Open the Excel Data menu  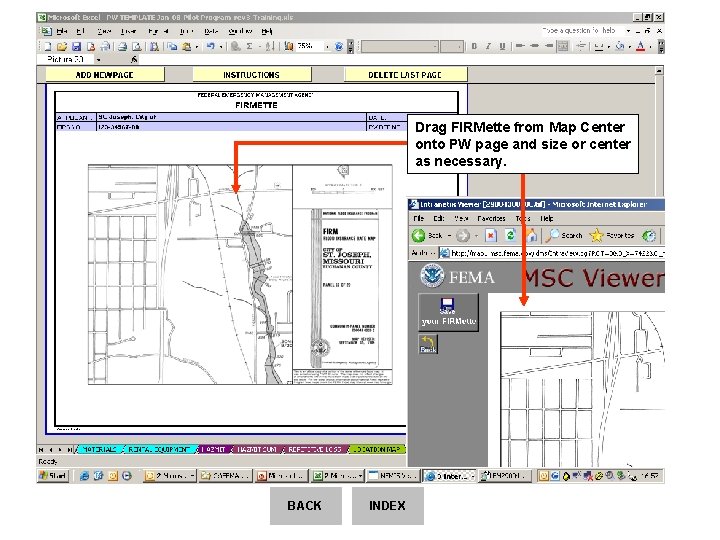(211, 31)
